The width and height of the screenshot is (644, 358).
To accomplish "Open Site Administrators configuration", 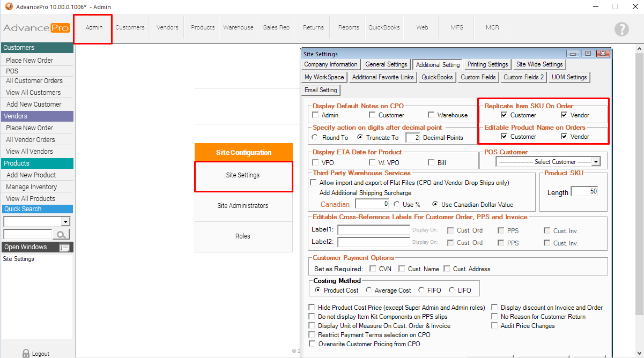I will (243, 206).
